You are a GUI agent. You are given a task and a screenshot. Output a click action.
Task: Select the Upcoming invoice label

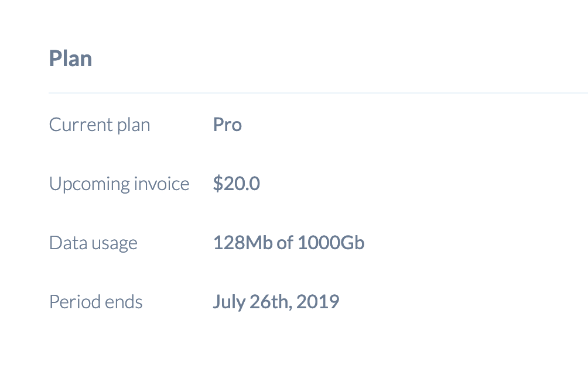click(119, 184)
